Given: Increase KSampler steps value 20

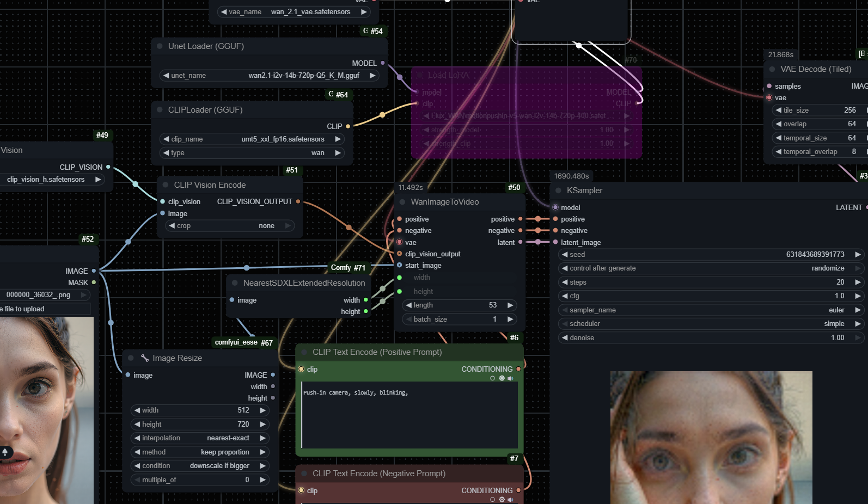Looking at the screenshot, I should tap(858, 282).
